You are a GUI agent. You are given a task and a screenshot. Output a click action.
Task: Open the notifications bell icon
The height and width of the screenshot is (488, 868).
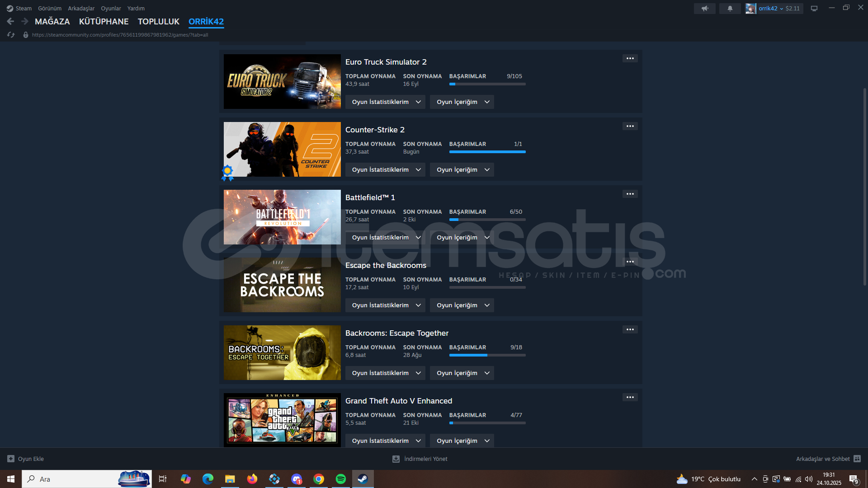click(730, 8)
